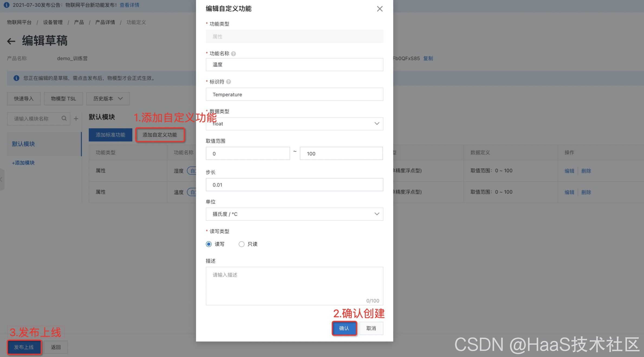
Task: Go back using the arrow by 编辑草稿
Action: click(11, 41)
